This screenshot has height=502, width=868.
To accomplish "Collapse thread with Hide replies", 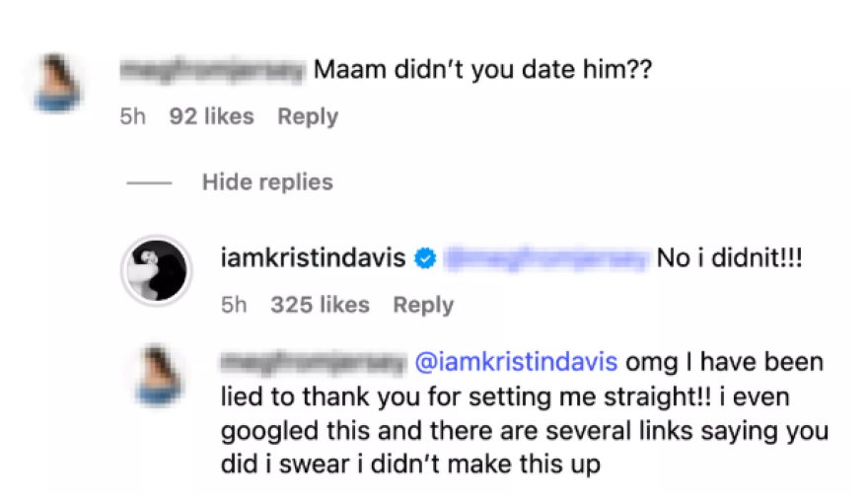I will [x=266, y=182].
